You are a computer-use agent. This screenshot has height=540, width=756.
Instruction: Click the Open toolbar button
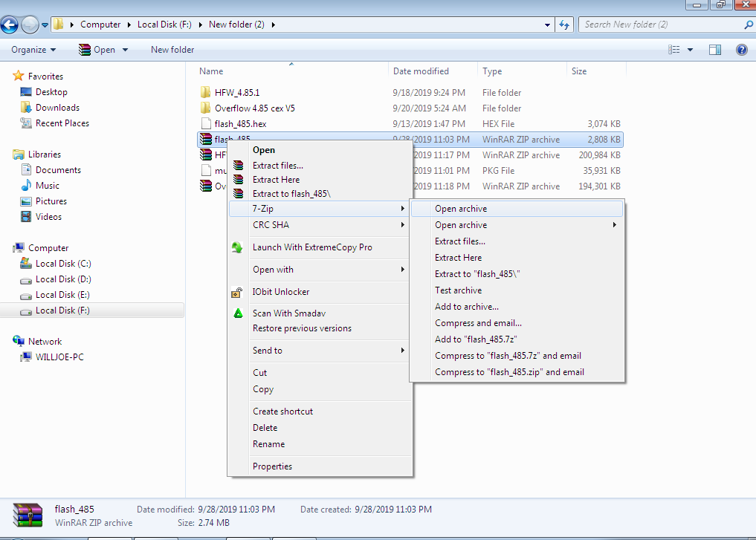pyautogui.click(x=98, y=50)
